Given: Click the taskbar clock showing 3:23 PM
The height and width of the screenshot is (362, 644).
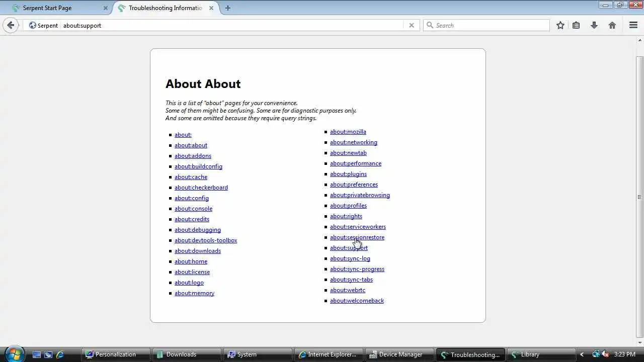Looking at the screenshot, I should pyautogui.click(x=625, y=354).
